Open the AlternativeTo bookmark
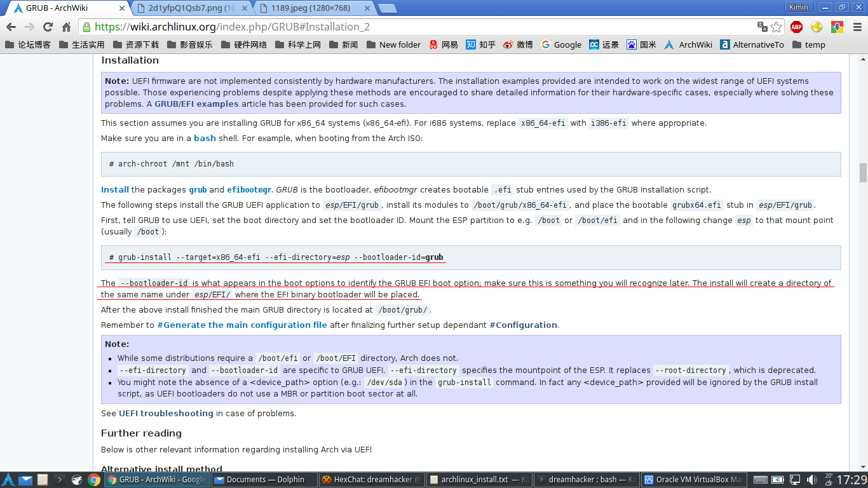Screen dimensions: 868x488 (752, 44)
